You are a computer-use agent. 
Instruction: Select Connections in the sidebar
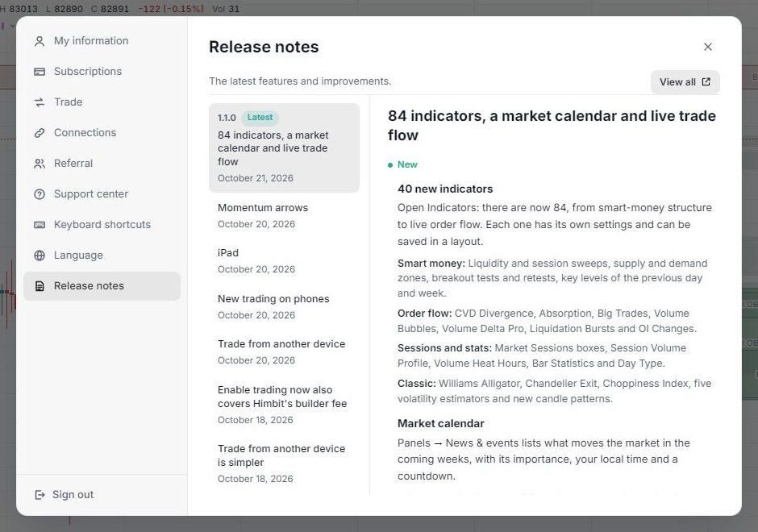click(102, 133)
